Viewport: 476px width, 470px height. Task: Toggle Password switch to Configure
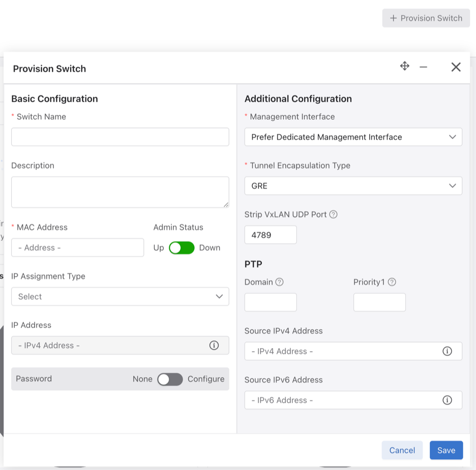tap(170, 379)
